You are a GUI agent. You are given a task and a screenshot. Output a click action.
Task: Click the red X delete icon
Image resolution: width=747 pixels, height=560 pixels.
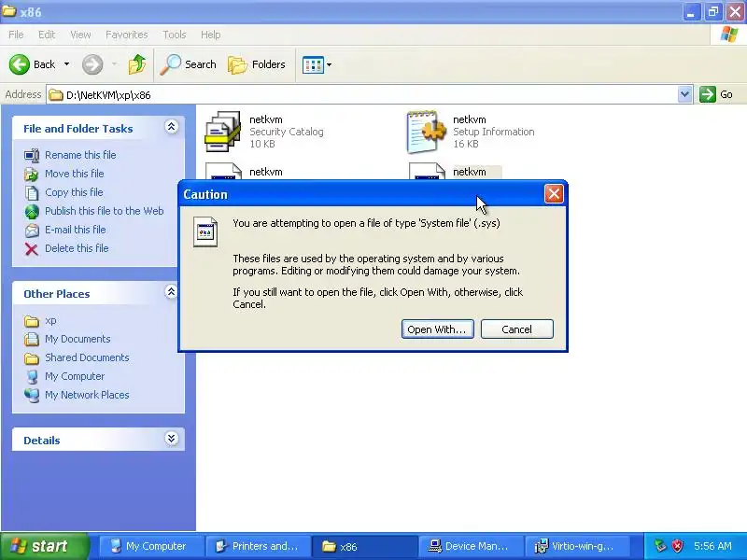(x=32, y=248)
